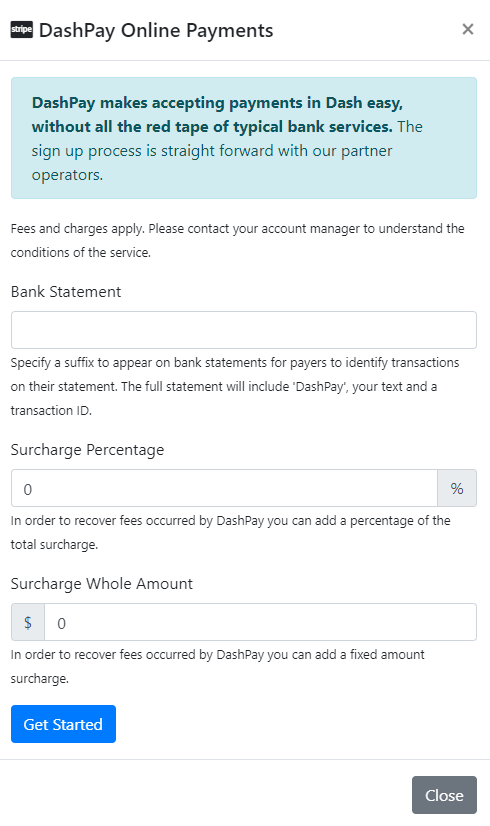This screenshot has width=490, height=826.
Task: Click the fees and charges notice text
Action: [x=238, y=240]
